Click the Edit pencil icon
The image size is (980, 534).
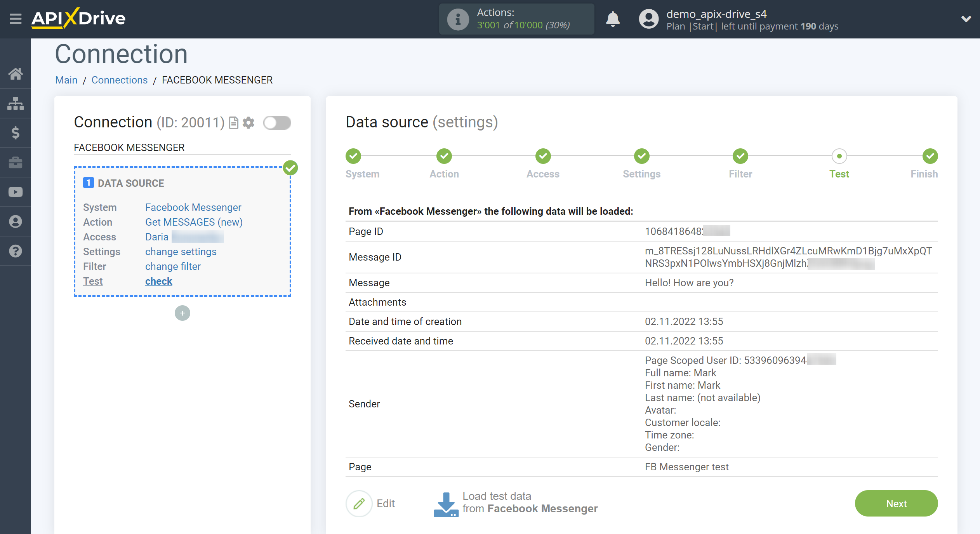[x=359, y=504]
